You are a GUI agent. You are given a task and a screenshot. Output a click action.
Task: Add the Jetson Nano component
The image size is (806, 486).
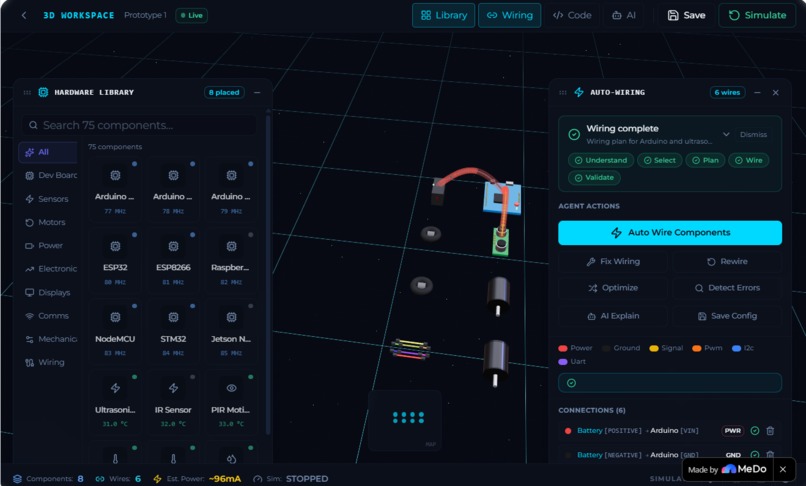(231, 332)
